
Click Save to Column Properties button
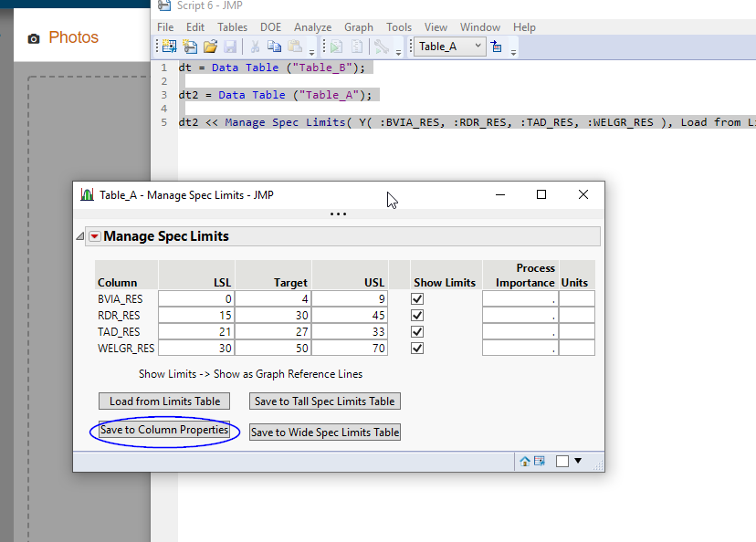pos(164,430)
